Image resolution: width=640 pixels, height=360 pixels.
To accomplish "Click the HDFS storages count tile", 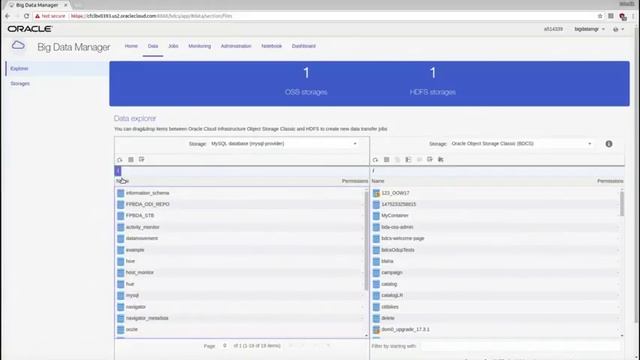I will pyautogui.click(x=433, y=83).
